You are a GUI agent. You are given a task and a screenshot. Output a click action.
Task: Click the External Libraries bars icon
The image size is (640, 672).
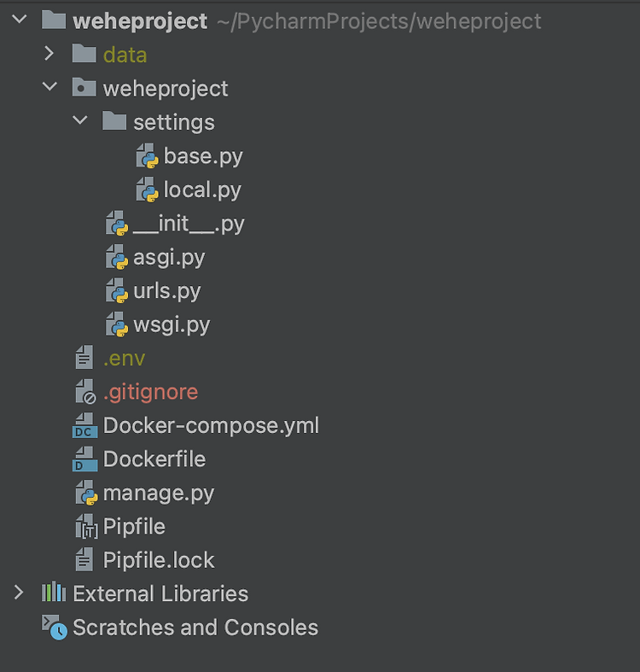[54, 593]
